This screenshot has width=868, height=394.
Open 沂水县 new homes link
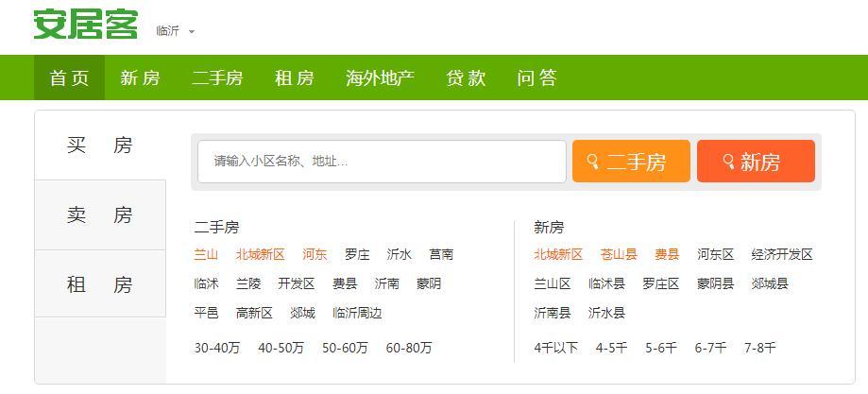[606, 313]
